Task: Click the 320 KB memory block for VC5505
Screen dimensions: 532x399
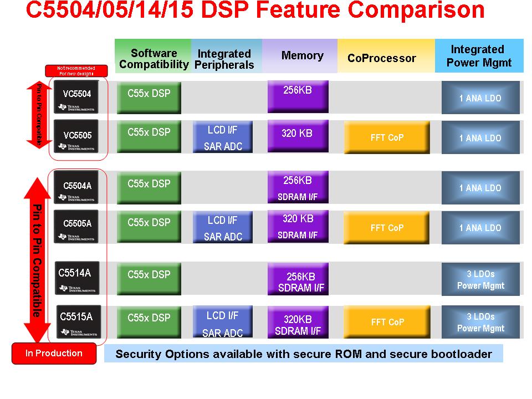Action: pos(298,136)
